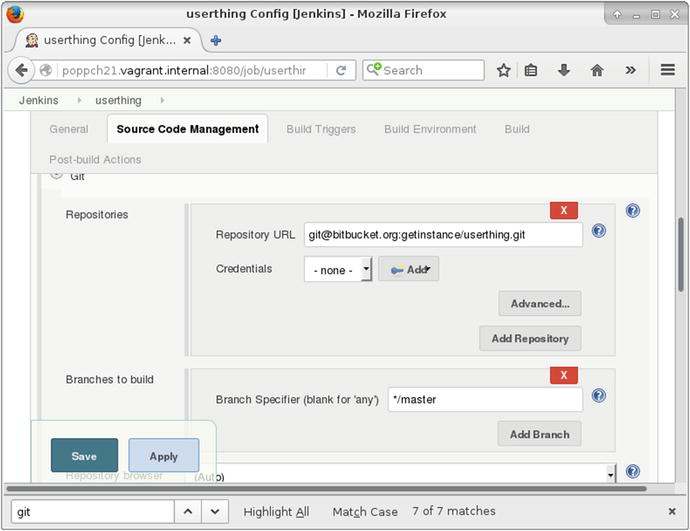This screenshot has height=531, width=690.
Task: Open help for Repository URL field
Action: (x=598, y=231)
